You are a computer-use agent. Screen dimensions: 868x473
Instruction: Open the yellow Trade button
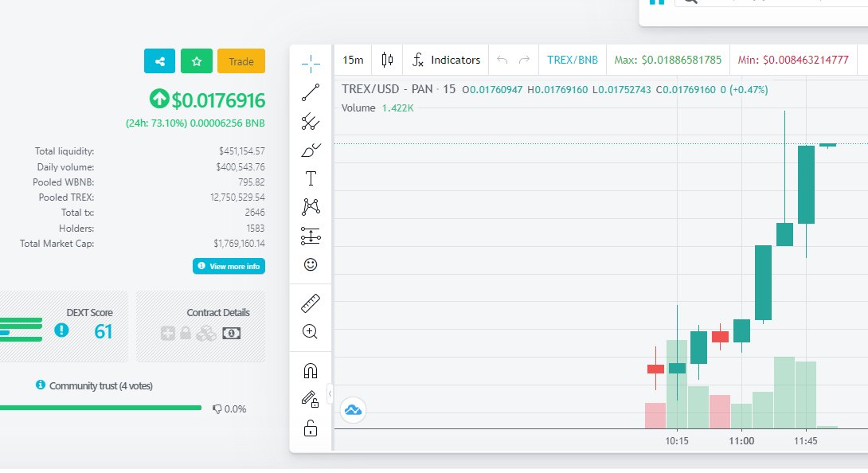point(241,61)
